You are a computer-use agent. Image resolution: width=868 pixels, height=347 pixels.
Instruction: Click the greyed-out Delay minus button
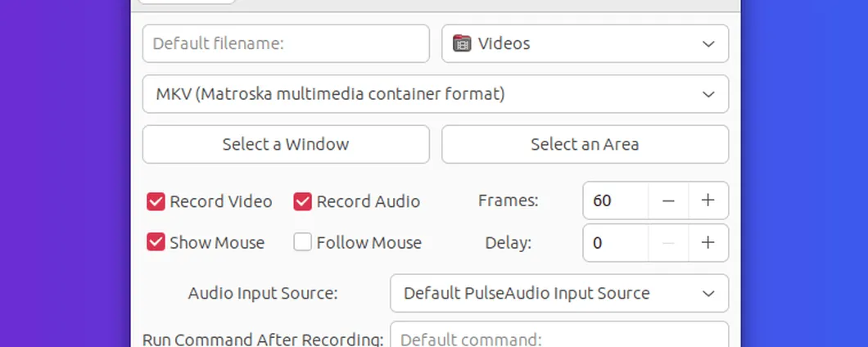(668, 243)
